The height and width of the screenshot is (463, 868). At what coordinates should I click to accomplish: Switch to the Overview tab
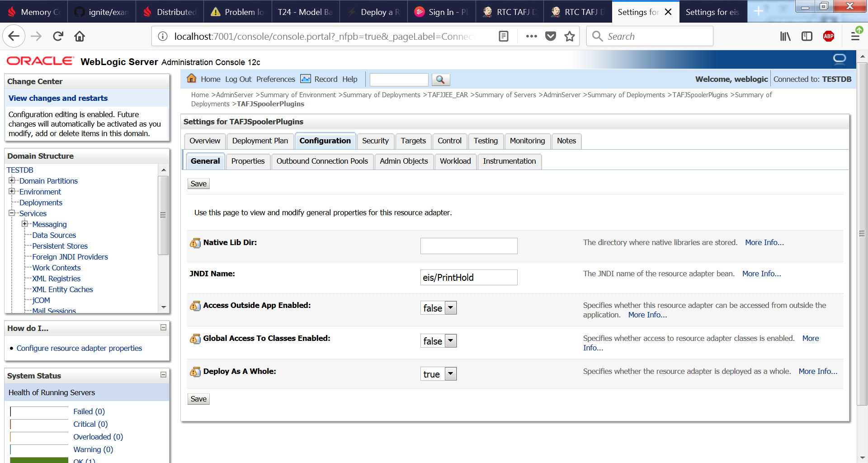[x=205, y=141]
